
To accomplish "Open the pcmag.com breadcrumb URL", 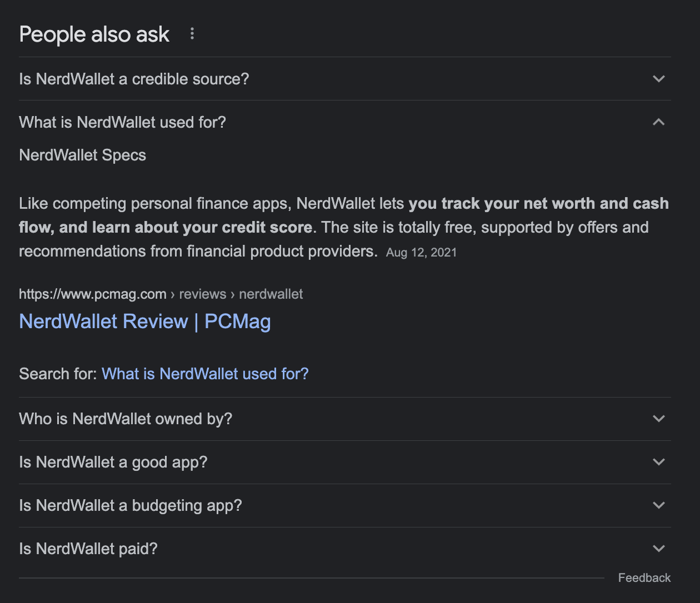I will tap(92, 294).
